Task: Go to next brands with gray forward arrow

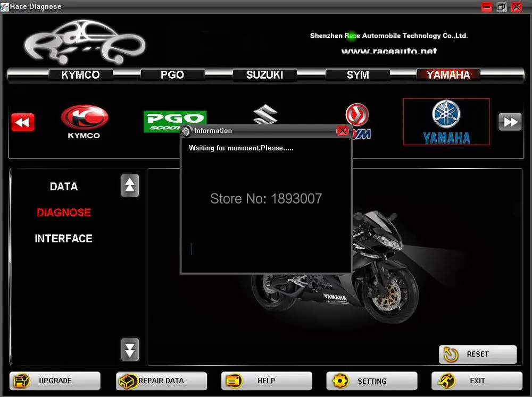Action: click(510, 122)
